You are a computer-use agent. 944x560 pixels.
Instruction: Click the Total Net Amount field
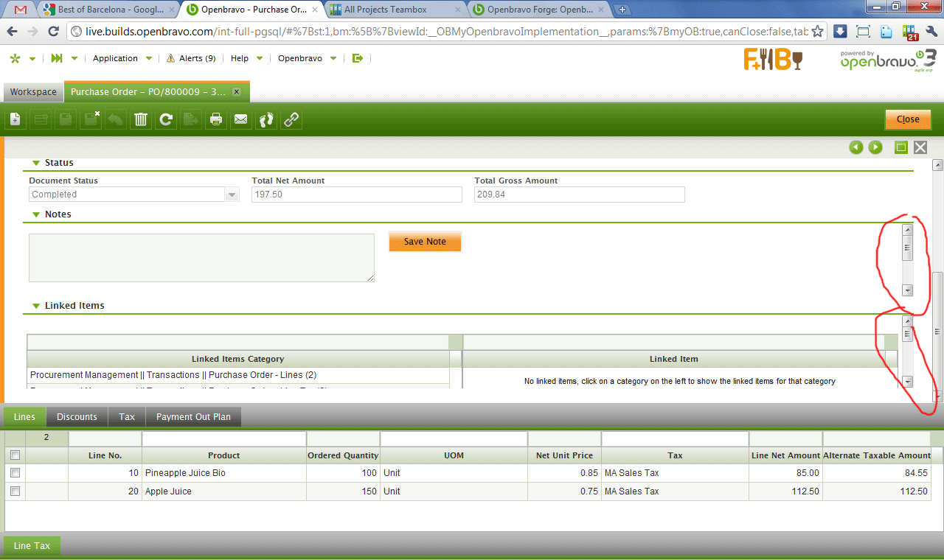click(357, 195)
